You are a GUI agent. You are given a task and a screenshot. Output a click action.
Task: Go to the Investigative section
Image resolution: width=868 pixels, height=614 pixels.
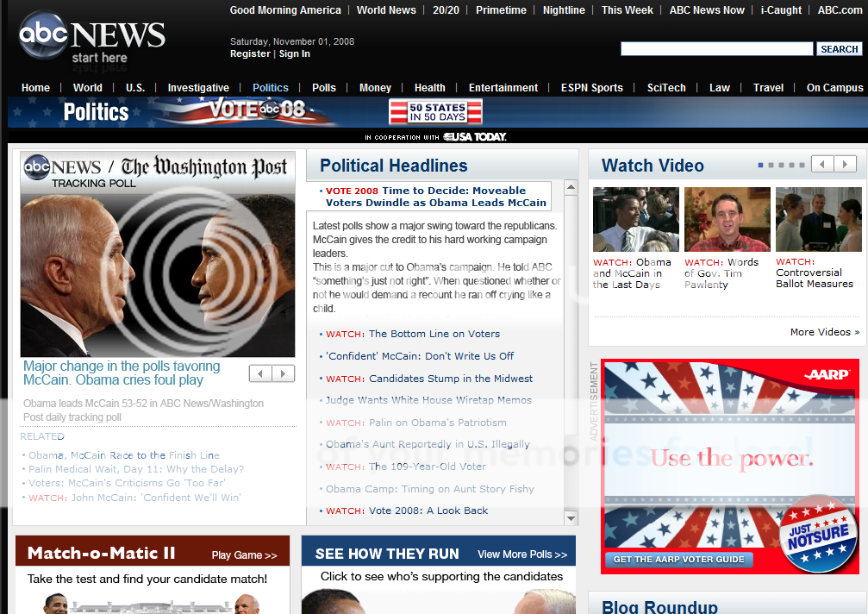pyautogui.click(x=198, y=87)
